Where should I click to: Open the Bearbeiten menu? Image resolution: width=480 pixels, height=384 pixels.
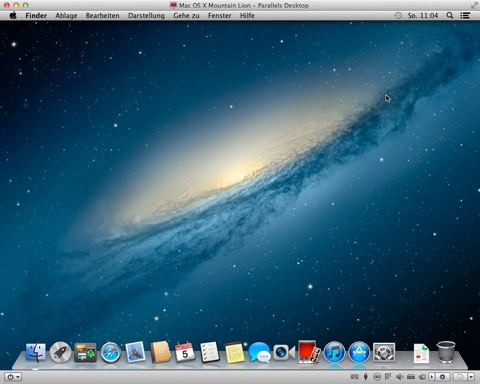pos(102,16)
